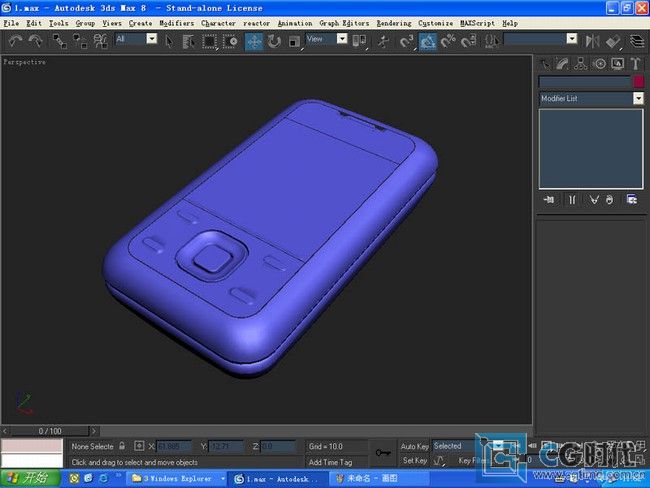650x488 pixels.
Task: Toggle the Set Key button
Action: coord(415,461)
